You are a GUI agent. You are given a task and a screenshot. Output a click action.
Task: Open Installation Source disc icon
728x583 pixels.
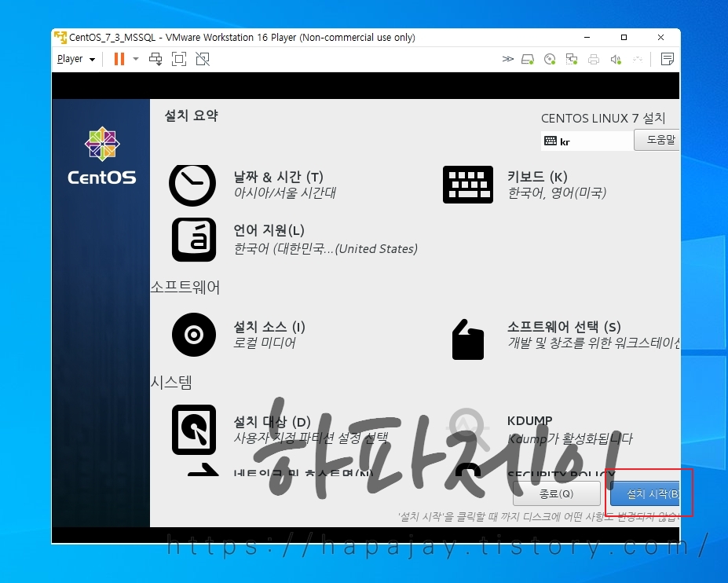(x=194, y=335)
